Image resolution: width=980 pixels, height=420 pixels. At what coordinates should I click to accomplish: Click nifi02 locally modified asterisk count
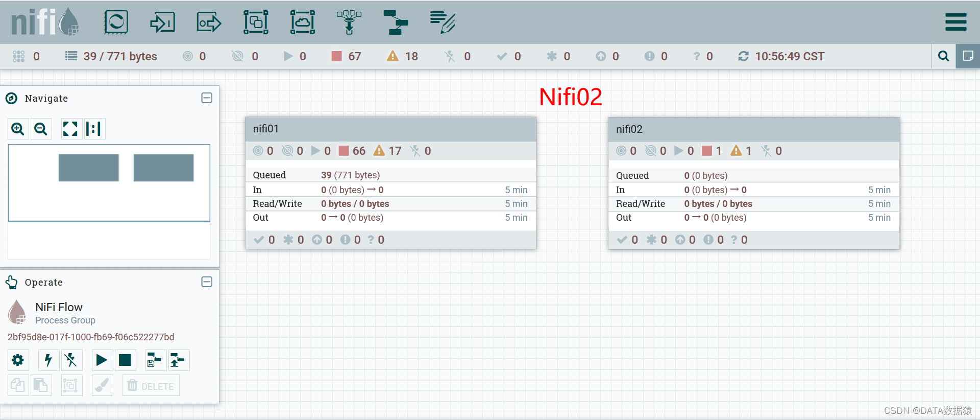(x=664, y=240)
